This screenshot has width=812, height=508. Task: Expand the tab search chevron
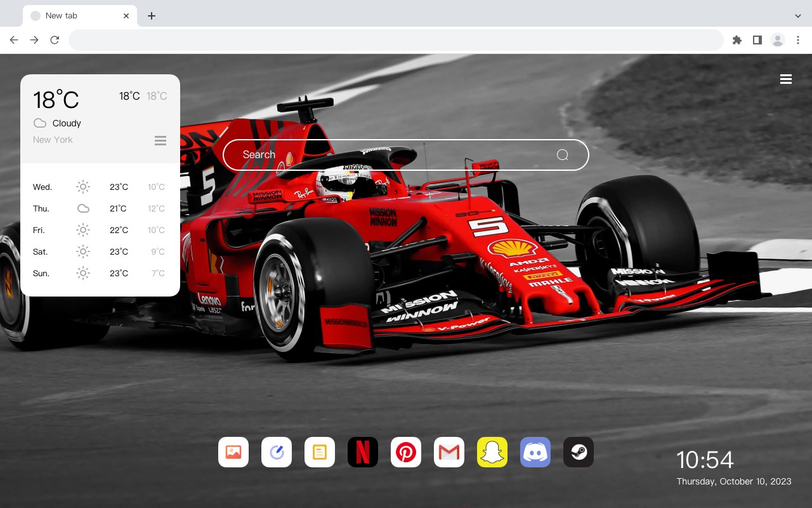point(798,16)
